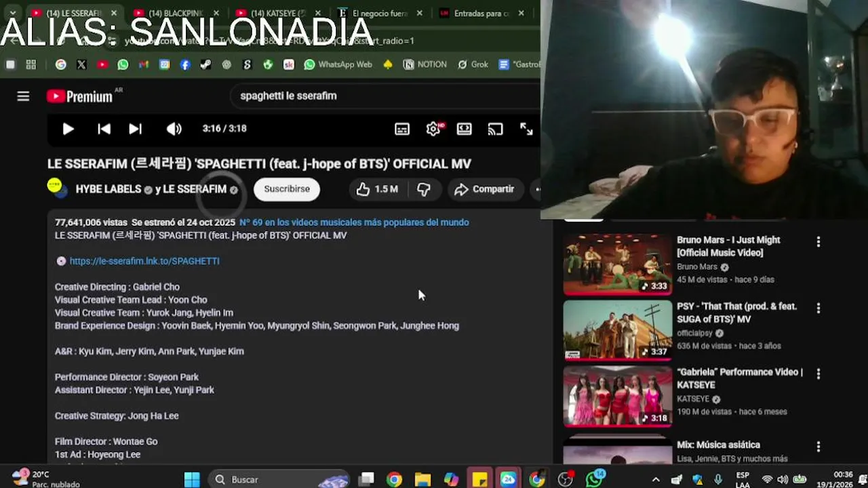
Task: Click the taskbar Buscar search box
Action: (x=278, y=479)
